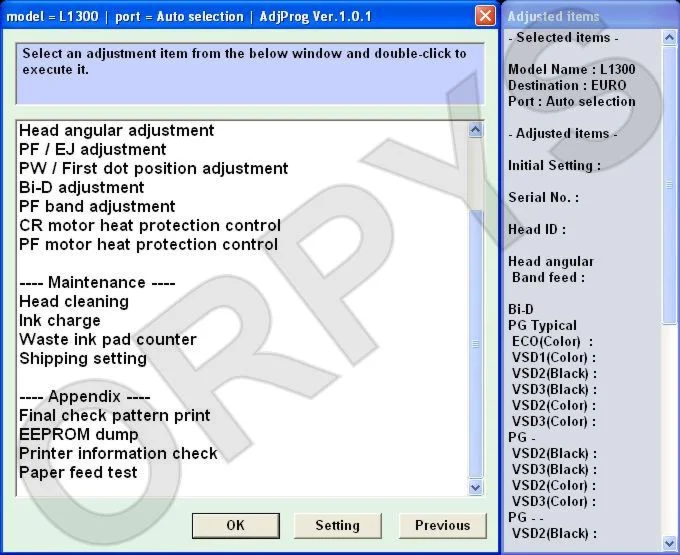Click the Adjusted items panel title
The height and width of the screenshot is (555, 680).
coord(553,16)
